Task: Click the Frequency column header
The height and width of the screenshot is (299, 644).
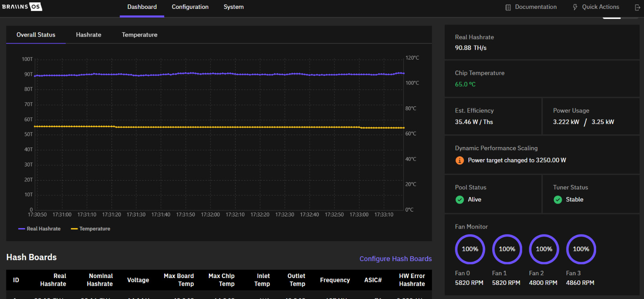Action: point(335,280)
